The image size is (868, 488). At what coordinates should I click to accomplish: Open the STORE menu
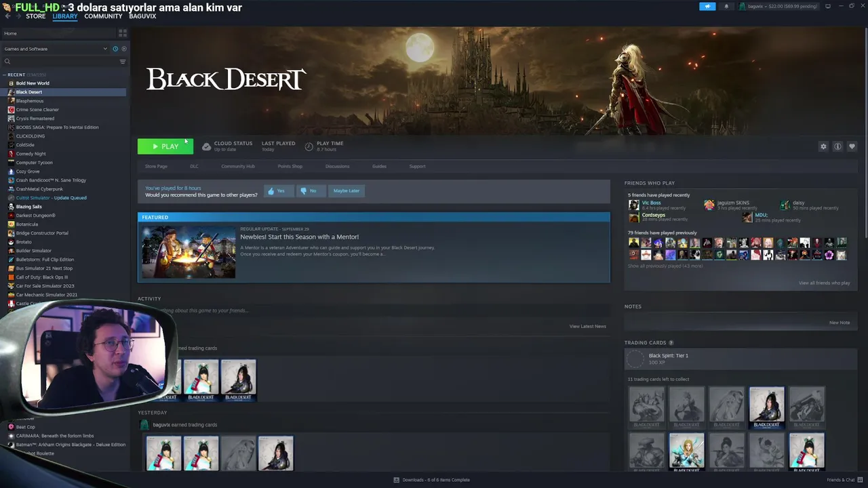[x=35, y=16]
